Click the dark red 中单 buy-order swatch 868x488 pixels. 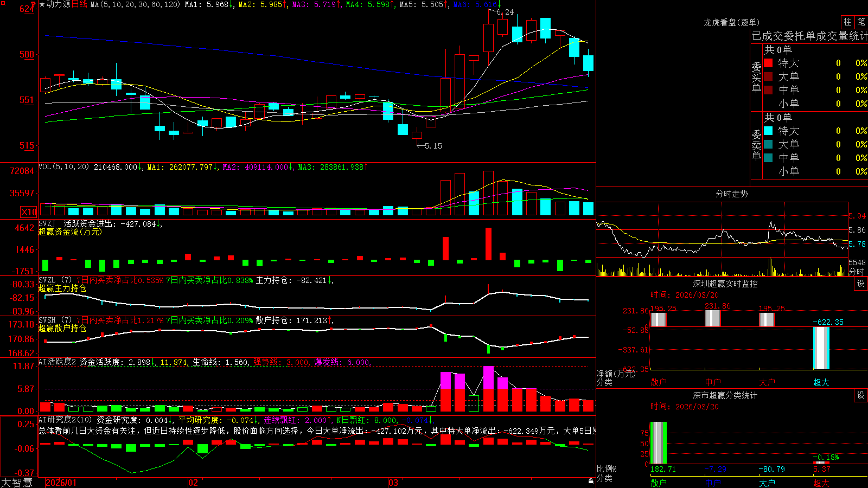[x=768, y=90]
